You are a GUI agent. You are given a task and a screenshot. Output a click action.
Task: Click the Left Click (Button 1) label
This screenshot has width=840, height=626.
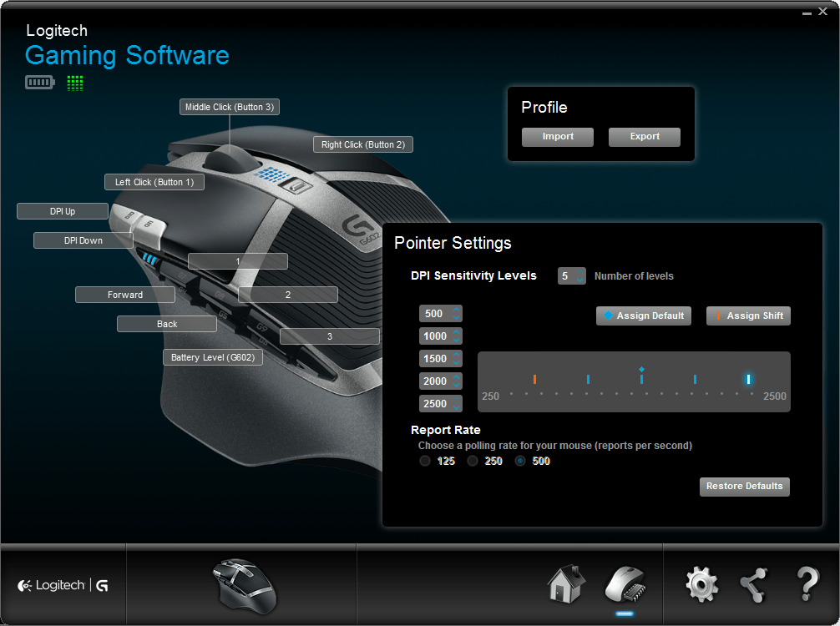pos(154,182)
